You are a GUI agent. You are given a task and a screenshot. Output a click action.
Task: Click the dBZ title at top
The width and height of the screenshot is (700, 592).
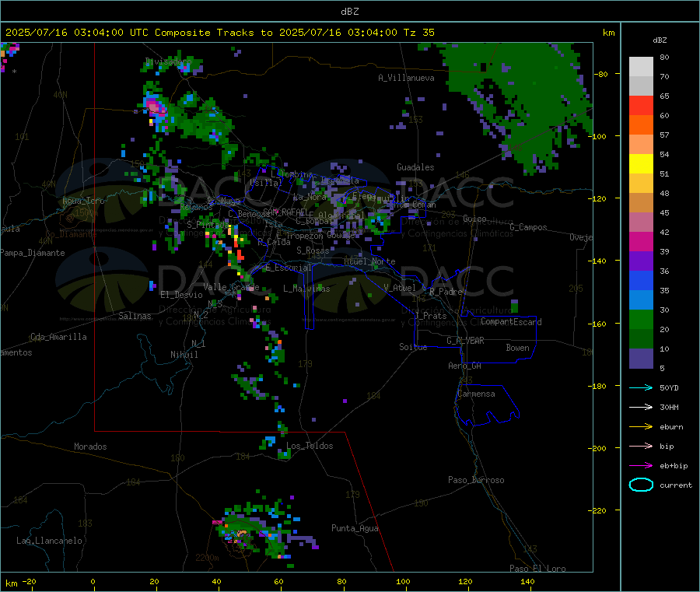[349, 11]
